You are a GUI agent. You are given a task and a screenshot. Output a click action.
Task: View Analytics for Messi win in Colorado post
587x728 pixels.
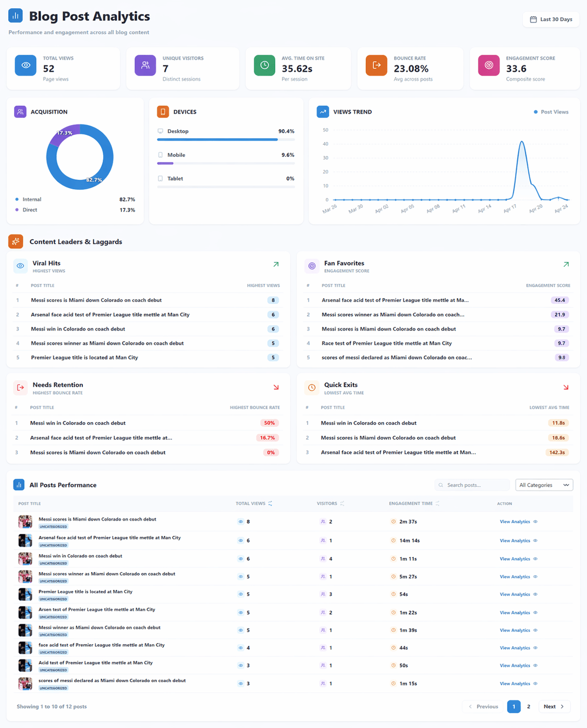[519, 559]
